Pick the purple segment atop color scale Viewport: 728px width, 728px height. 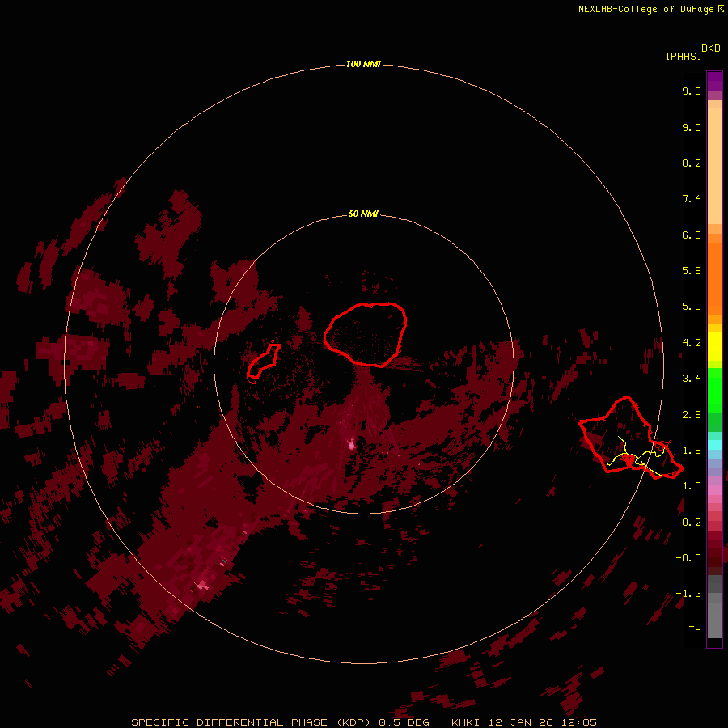click(714, 81)
